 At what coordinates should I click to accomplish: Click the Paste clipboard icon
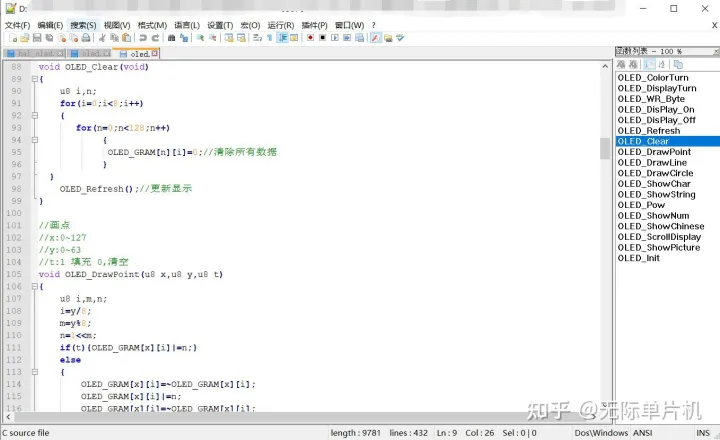pyautogui.click(x=126, y=38)
